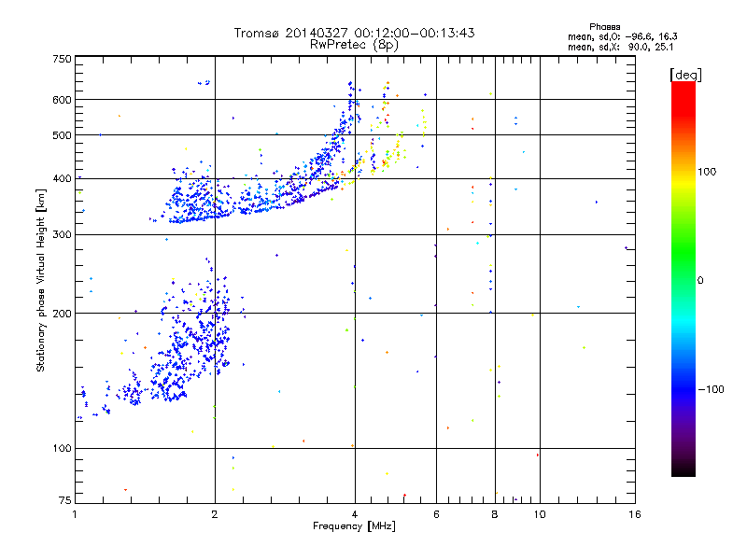Click the 'Frequency [MHz]' x-axis label

[354, 526]
